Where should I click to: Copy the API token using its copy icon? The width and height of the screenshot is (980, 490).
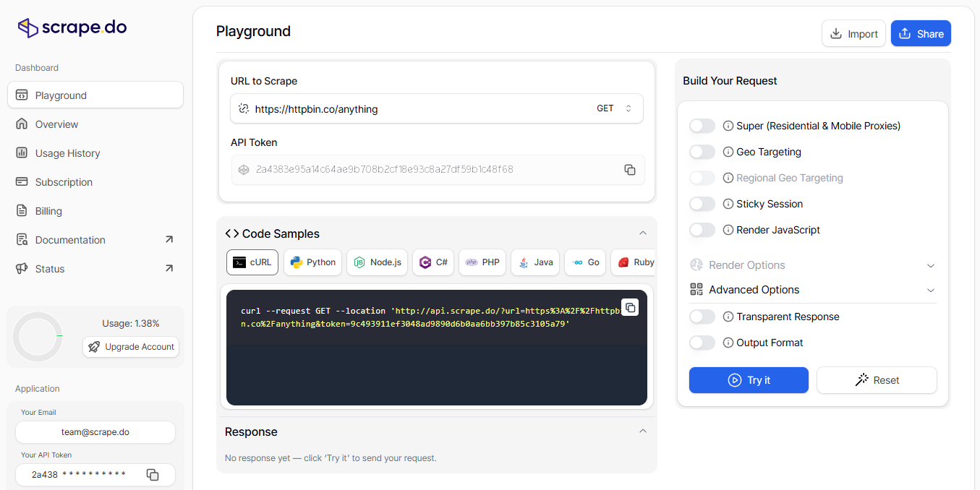pos(629,169)
